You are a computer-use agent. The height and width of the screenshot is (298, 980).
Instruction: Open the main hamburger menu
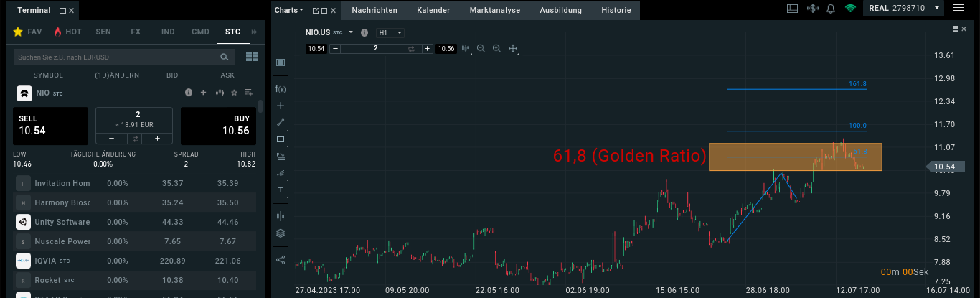click(x=958, y=9)
